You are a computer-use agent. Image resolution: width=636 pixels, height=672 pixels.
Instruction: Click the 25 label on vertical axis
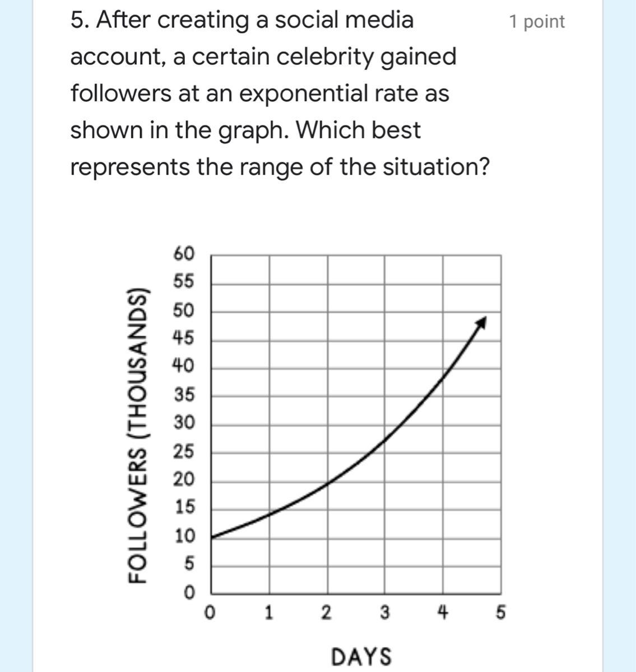(x=184, y=451)
